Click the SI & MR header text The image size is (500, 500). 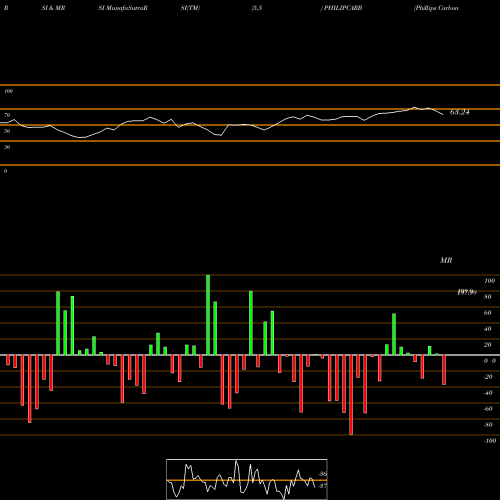point(53,8)
